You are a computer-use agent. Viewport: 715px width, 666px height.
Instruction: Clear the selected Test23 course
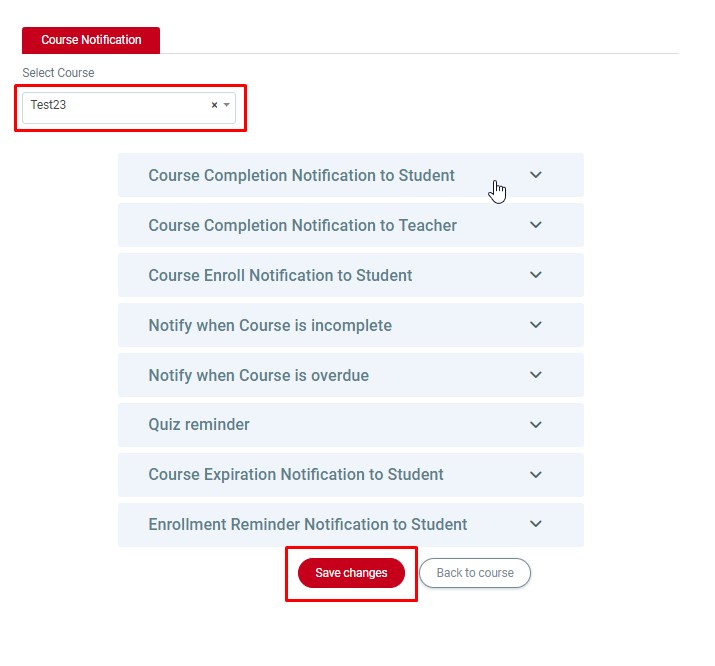coord(214,105)
